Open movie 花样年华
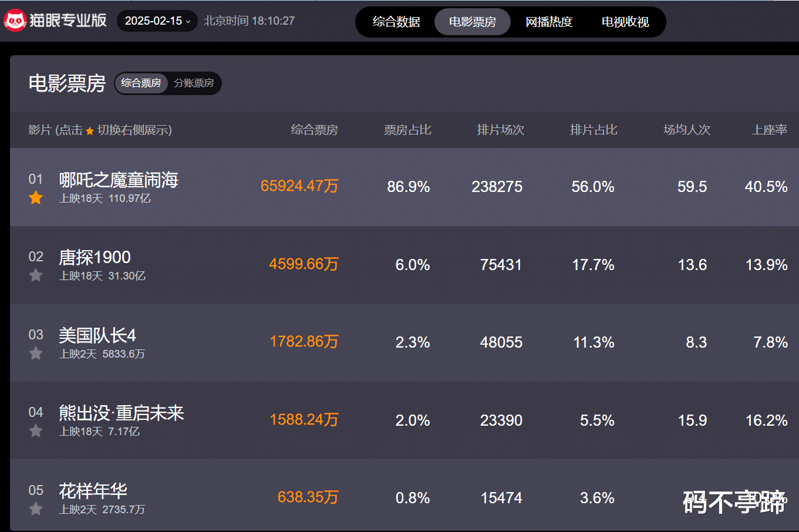Image resolution: width=799 pixels, height=532 pixels. click(93, 491)
